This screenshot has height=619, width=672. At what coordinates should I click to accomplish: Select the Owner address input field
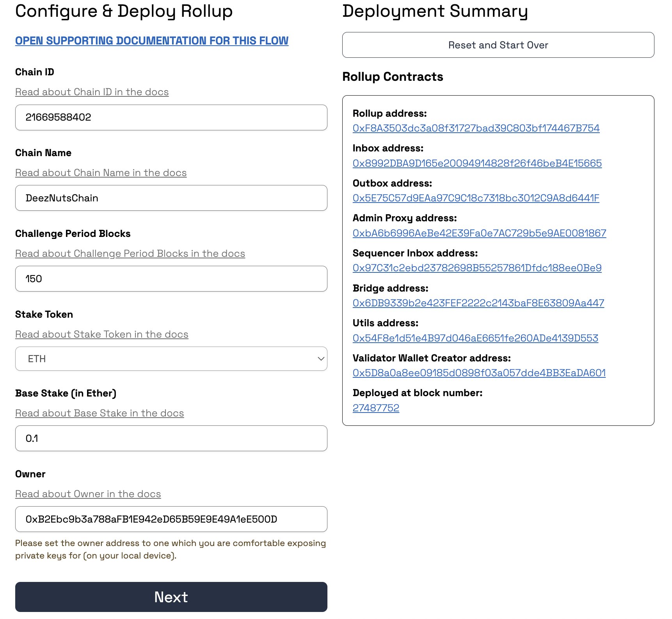[x=171, y=519]
